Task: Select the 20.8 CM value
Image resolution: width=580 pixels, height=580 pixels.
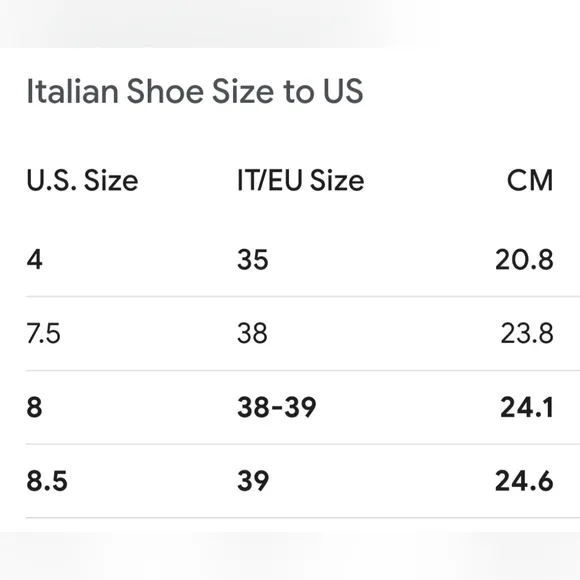Action: 524,259
